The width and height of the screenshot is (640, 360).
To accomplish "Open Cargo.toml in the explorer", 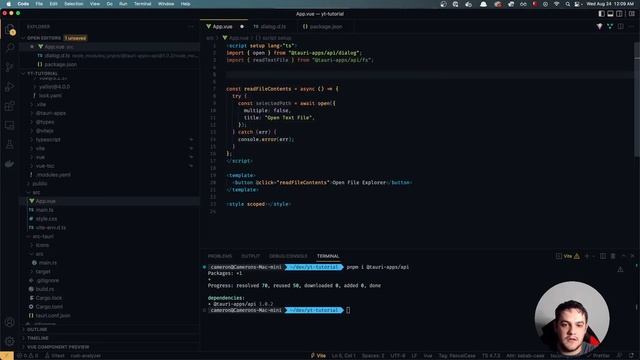I will click(x=49, y=307).
